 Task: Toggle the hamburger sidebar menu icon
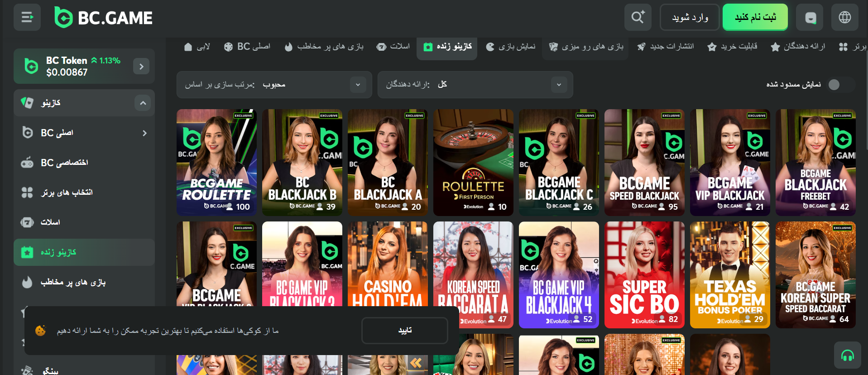[27, 17]
